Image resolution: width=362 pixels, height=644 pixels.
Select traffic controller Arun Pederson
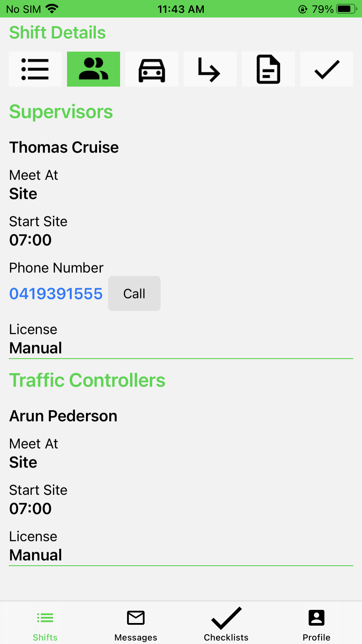click(x=63, y=416)
